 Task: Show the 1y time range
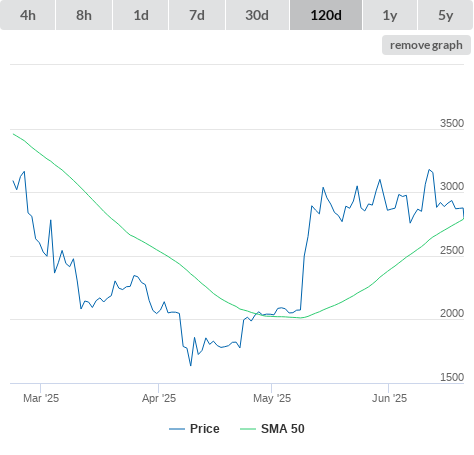(390, 15)
